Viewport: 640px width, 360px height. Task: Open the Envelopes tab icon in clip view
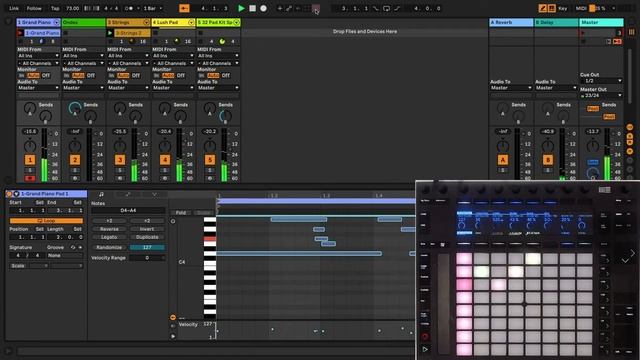(x=127, y=195)
